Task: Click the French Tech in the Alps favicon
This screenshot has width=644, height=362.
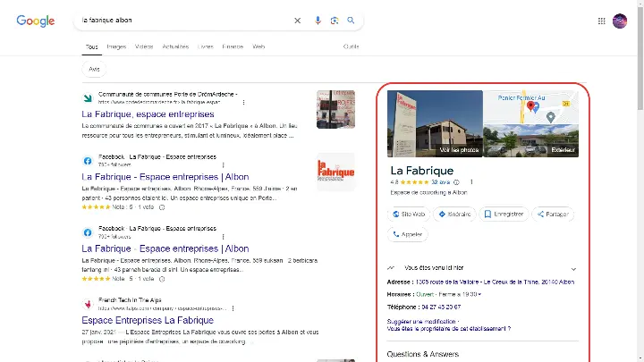Action: coord(88,304)
